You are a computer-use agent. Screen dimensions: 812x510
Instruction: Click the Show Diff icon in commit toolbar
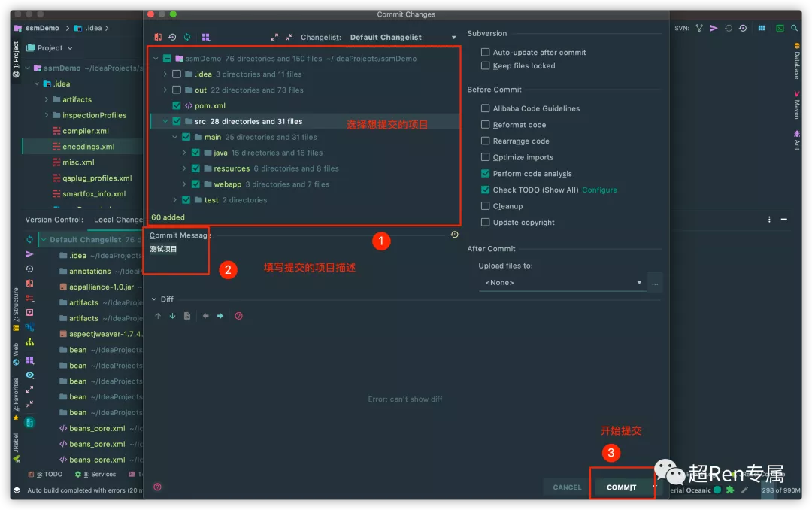tap(158, 38)
